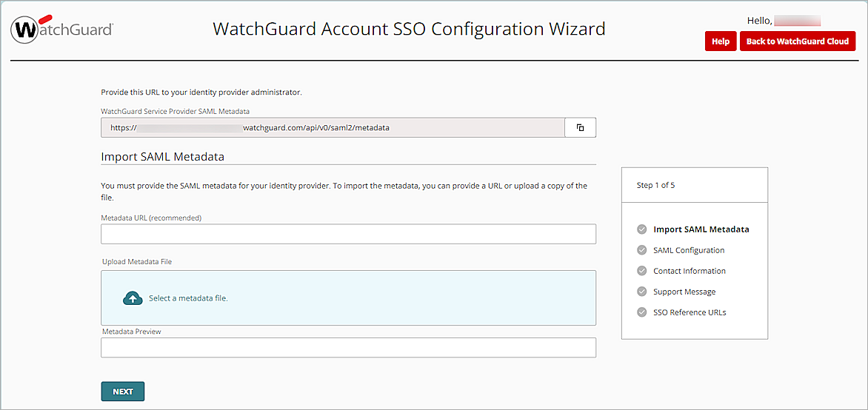
Task: Click the 'Step 1 of 5' text
Action: tap(656, 185)
